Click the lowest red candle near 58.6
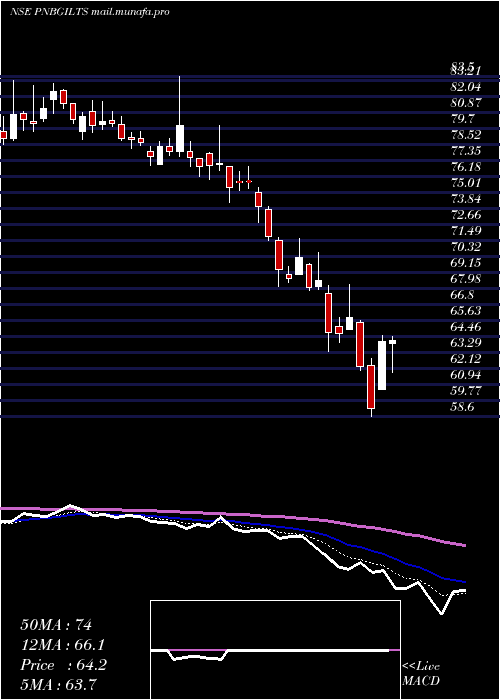 point(371,387)
